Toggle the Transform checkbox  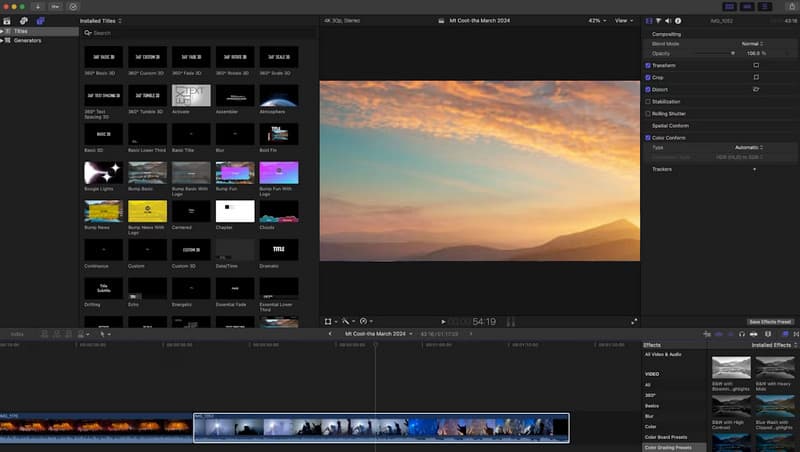click(648, 65)
